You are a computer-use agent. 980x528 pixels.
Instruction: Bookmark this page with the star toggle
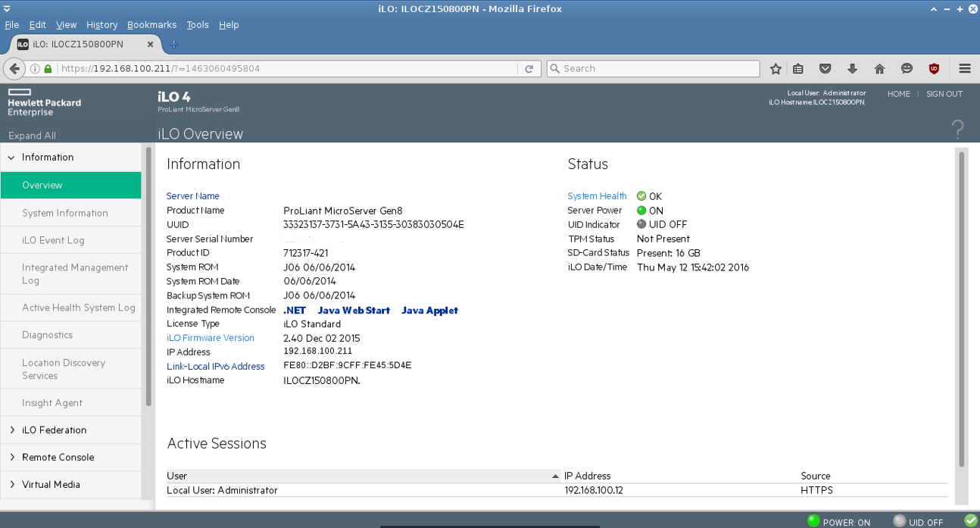775,68
